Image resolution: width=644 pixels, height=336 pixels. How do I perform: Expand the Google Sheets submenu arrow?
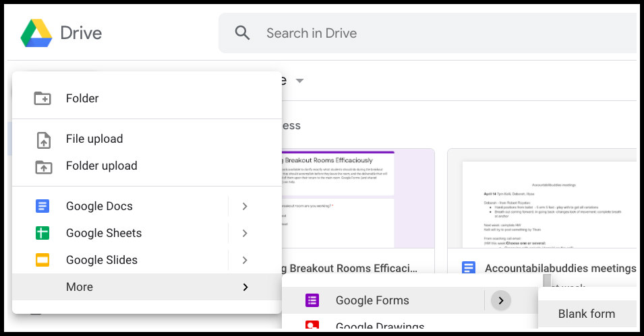pos(245,234)
